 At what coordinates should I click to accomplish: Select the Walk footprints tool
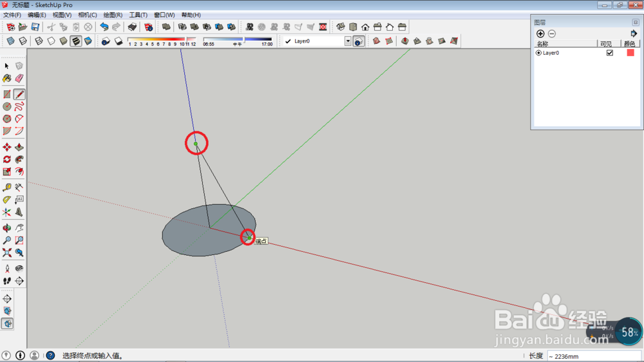point(6,281)
